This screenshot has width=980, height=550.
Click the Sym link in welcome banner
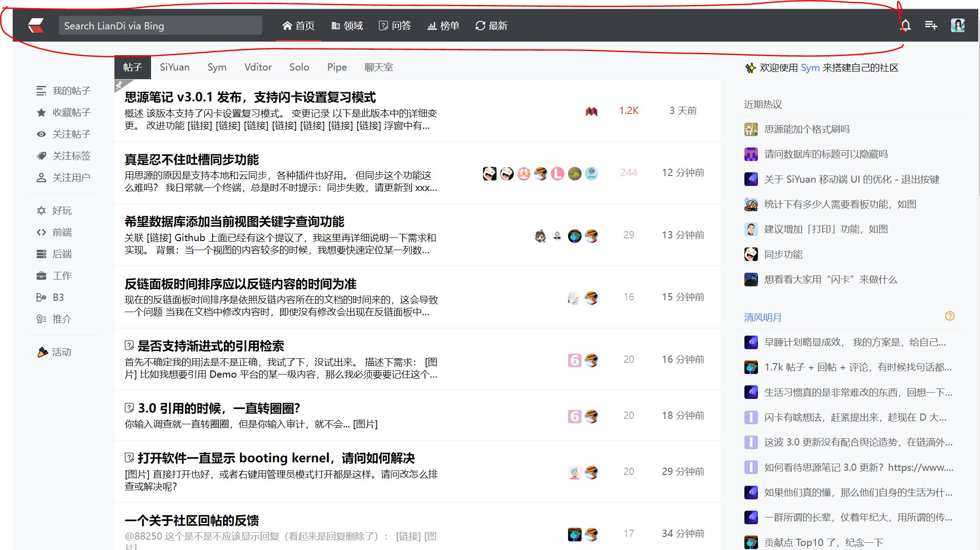810,68
